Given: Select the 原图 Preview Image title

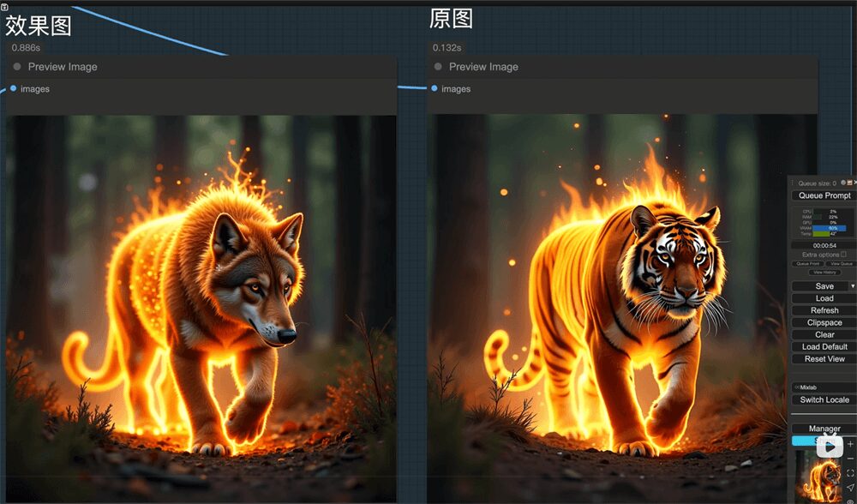Looking at the screenshot, I should (483, 67).
